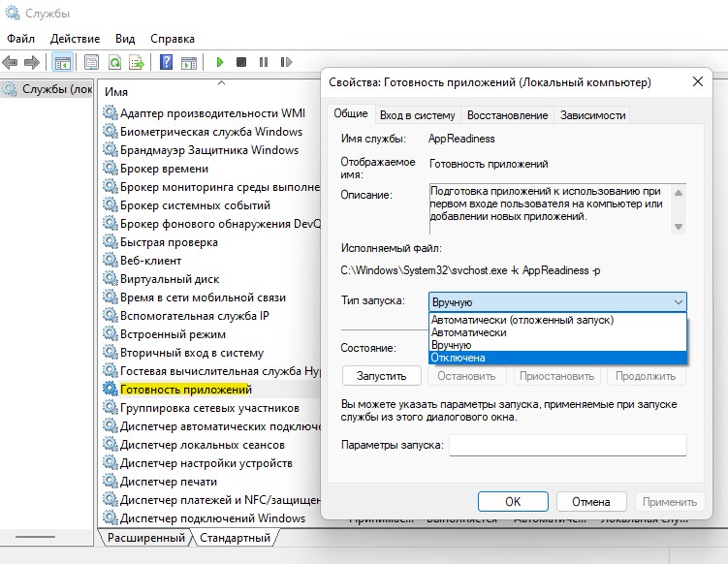Image resolution: width=728 pixels, height=564 pixels.
Task: Click the Параметры запуска input field
Action: [x=568, y=445]
